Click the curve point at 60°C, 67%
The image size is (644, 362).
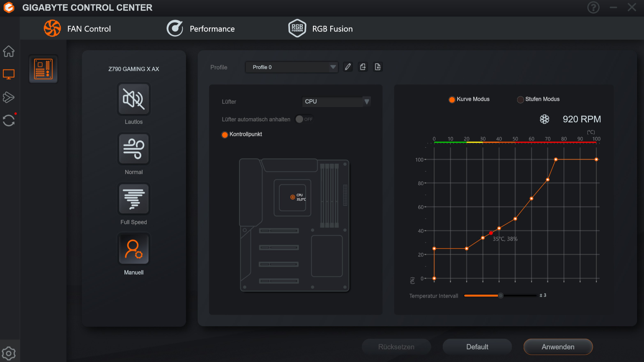coord(531,199)
